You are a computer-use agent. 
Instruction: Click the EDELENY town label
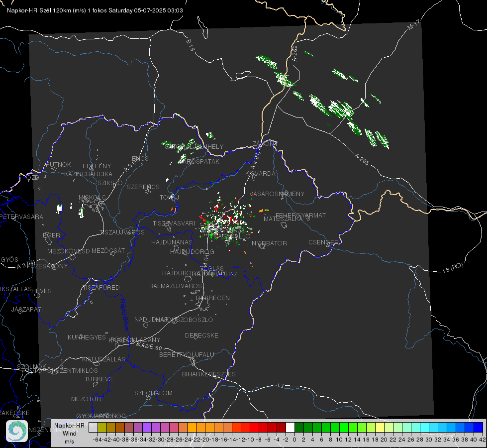pyautogui.click(x=97, y=166)
